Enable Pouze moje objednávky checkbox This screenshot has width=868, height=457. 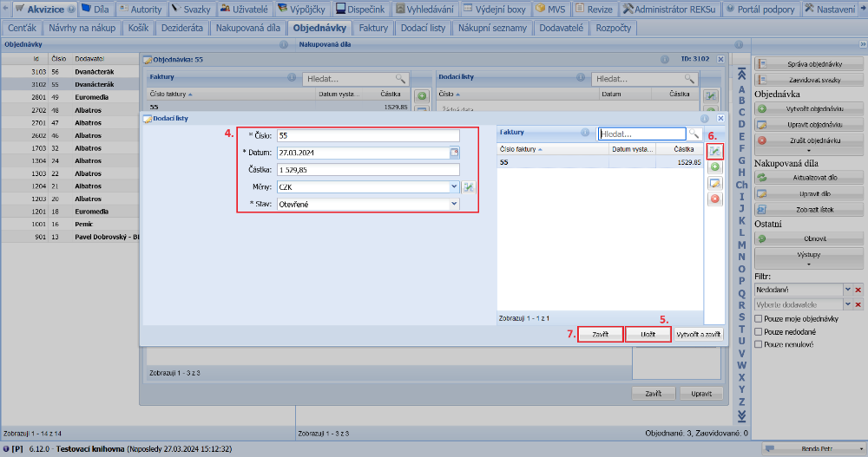[x=759, y=319]
